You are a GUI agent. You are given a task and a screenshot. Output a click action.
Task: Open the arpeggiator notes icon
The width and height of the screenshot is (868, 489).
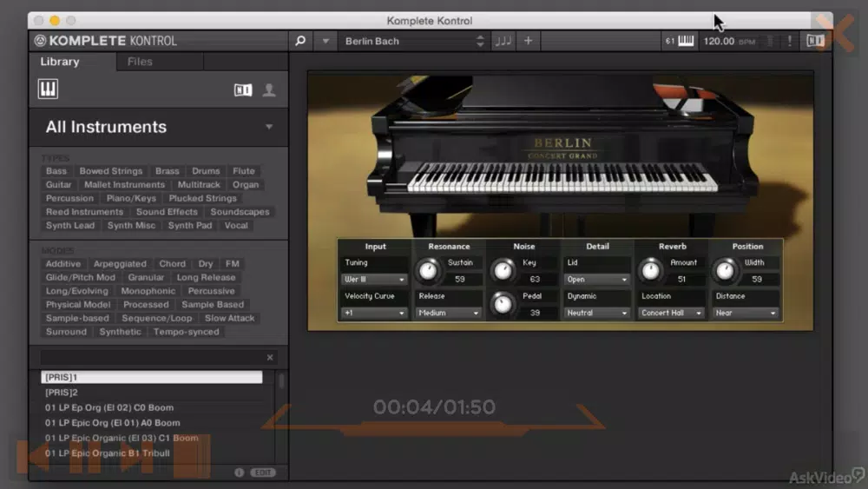[503, 41]
